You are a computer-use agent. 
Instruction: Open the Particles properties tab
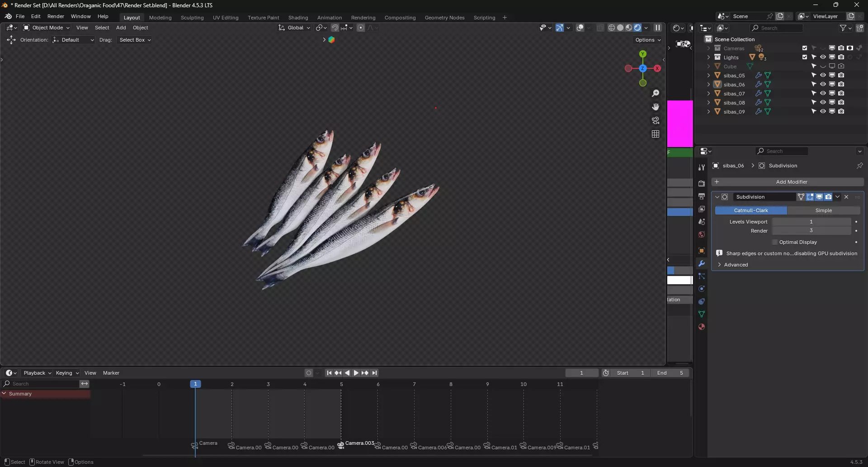coord(702,276)
